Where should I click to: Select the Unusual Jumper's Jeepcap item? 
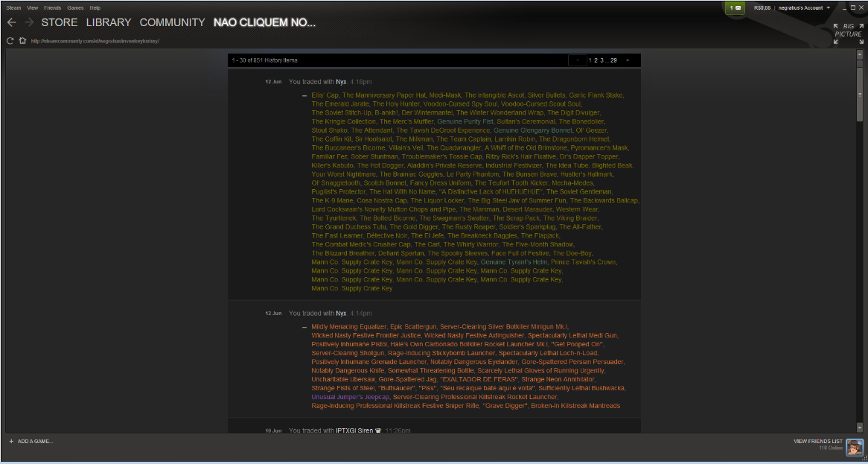pos(351,398)
